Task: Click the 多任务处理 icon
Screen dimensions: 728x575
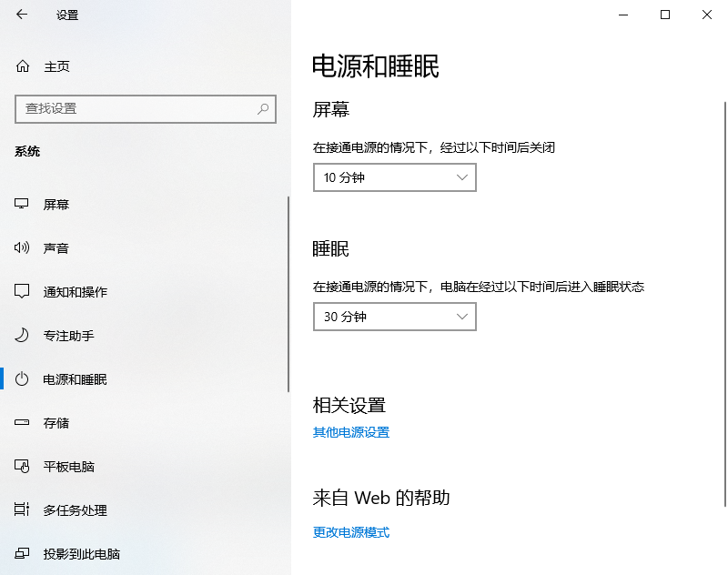Action: [x=21, y=510]
